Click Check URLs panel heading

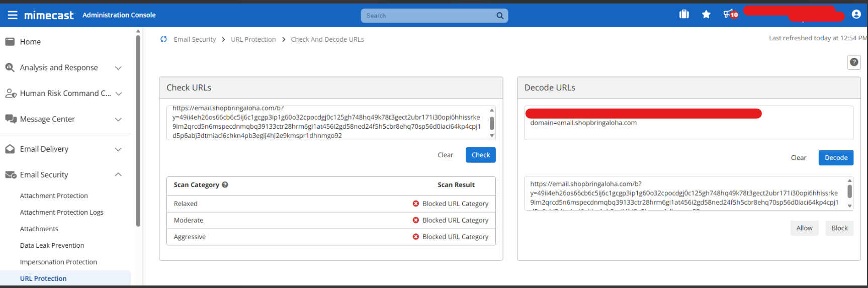189,87
